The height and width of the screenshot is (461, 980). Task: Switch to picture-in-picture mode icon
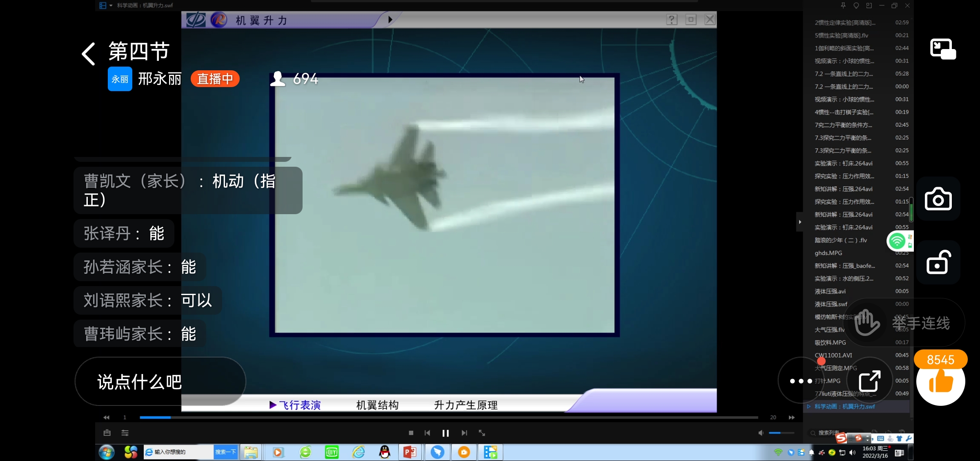point(943,49)
